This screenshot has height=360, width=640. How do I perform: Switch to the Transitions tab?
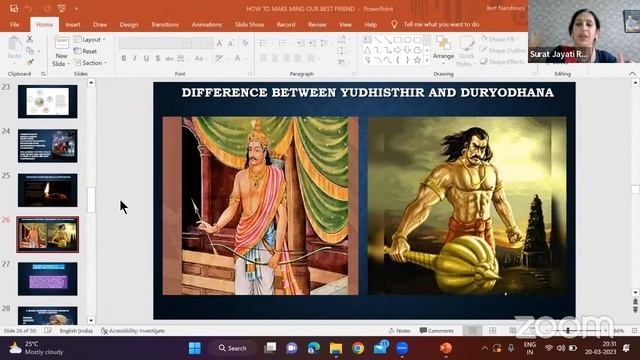click(165, 24)
